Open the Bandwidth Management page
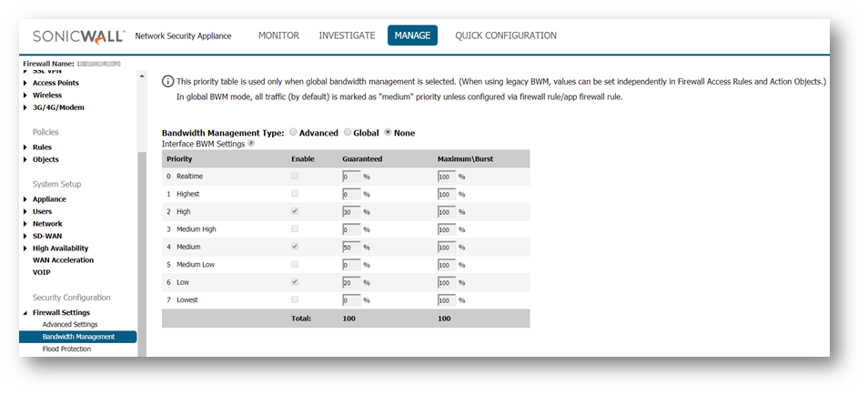 77,336
